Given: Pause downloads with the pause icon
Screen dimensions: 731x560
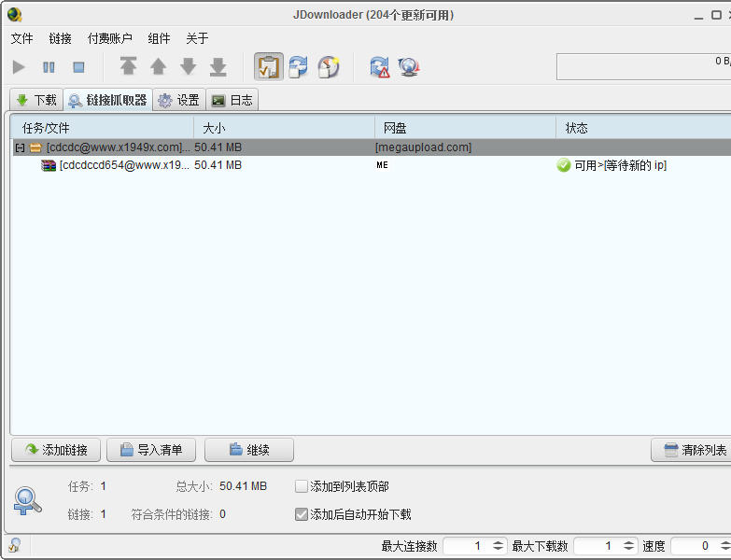Looking at the screenshot, I should (49, 67).
